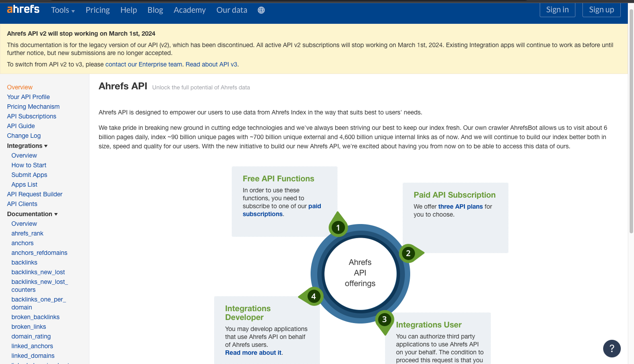The width and height of the screenshot is (634, 364).
Task: Open Pricing Mechanism in sidebar
Action: [x=33, y=107]
